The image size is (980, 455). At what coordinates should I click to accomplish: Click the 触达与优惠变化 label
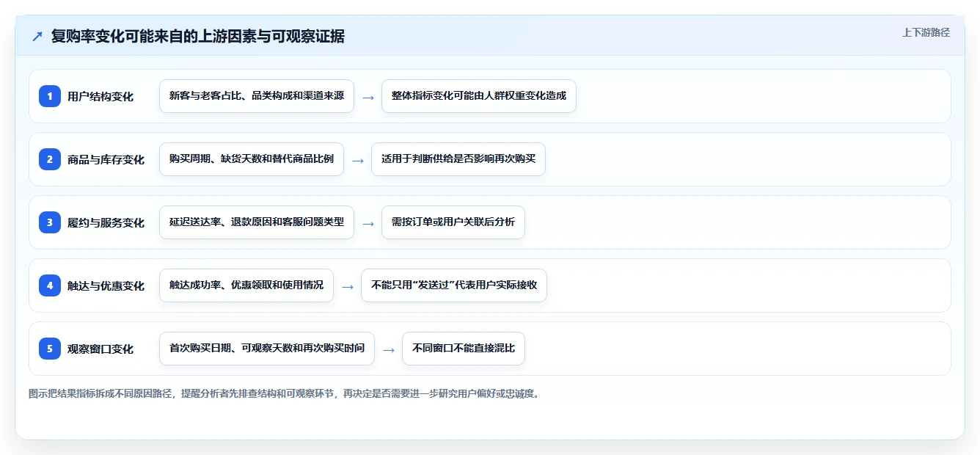106,285
